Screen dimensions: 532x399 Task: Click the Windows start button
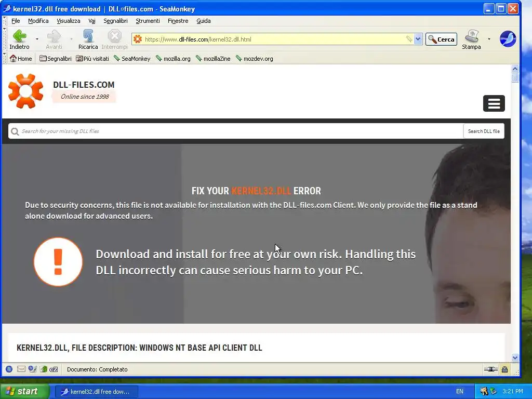tap(24, 391)
